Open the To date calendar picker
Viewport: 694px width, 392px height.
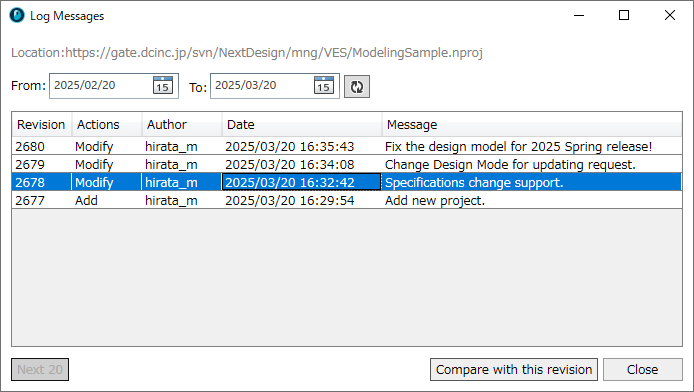[324, 85]
